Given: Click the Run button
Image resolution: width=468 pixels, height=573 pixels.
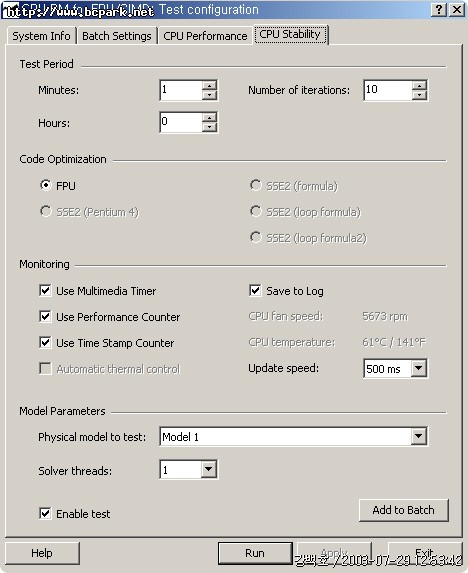Looking at the screenshot, I should coord(255,553).
